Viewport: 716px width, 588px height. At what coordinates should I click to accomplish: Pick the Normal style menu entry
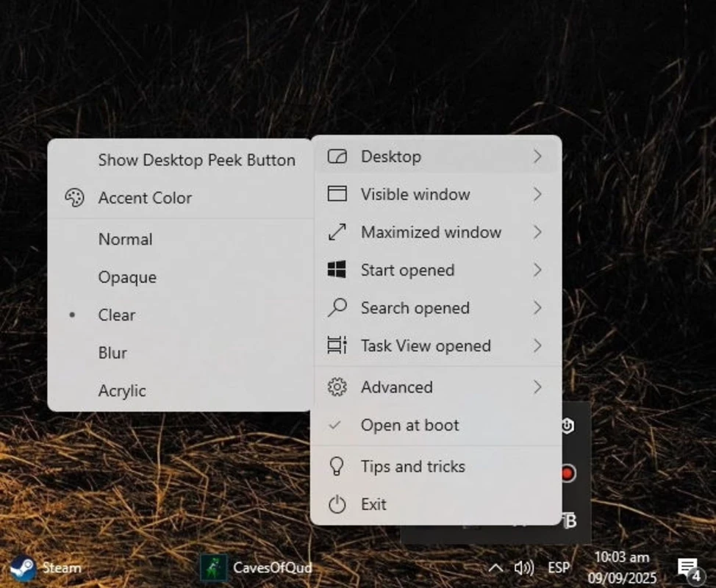(125, 239)
